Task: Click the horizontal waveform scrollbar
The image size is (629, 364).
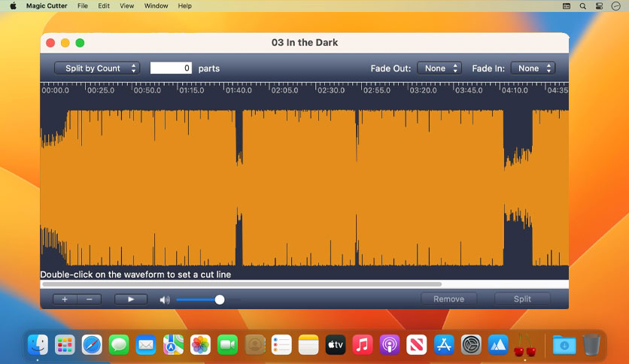Action: click(x=242, y=284)
